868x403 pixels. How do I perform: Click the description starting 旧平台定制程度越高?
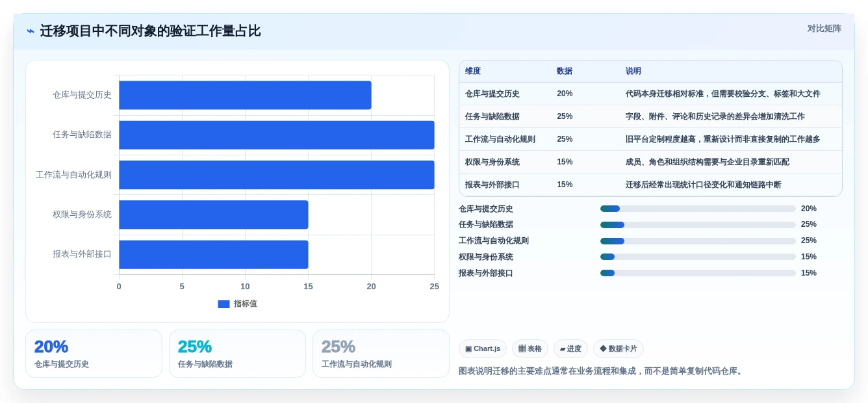pyautogui.click(x=723, y=139)
